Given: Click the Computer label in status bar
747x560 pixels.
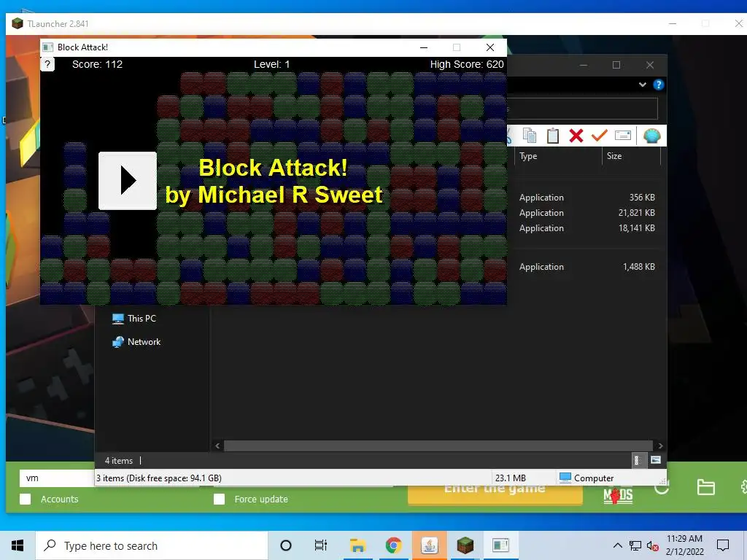Looking at the screenshot, I should coord(594,478).
